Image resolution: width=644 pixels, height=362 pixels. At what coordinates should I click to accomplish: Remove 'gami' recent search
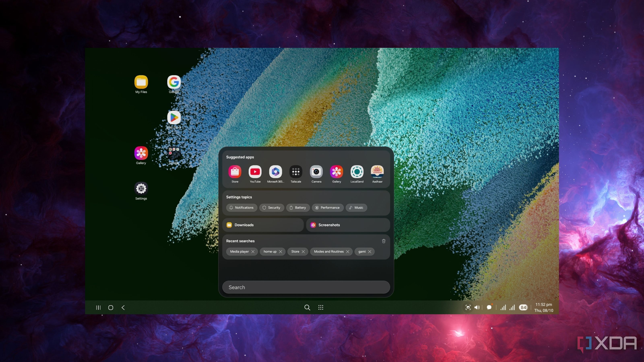369,252
